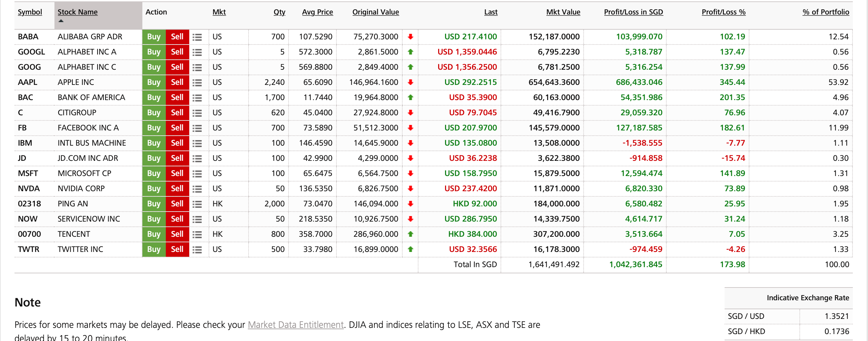The image size is (868, 341).
Task: Click the AAPL last price USD 292.2515
Action: (471, 82)
